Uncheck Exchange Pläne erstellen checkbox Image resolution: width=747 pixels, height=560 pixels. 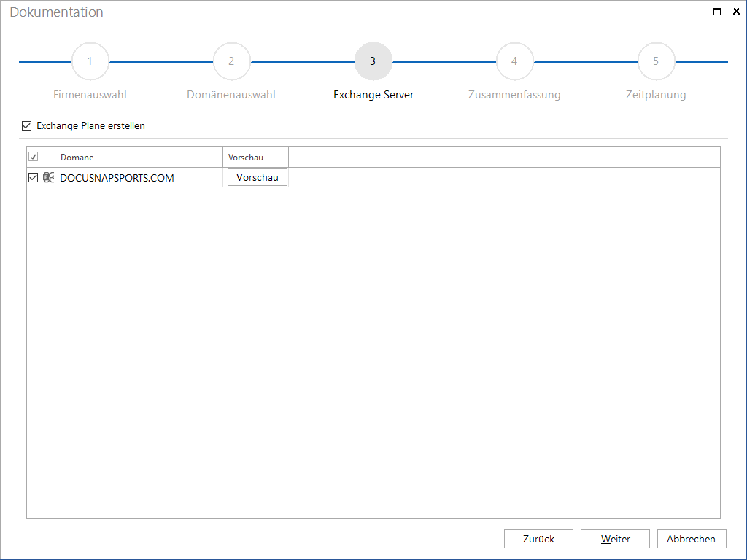(x=27, y=125)
